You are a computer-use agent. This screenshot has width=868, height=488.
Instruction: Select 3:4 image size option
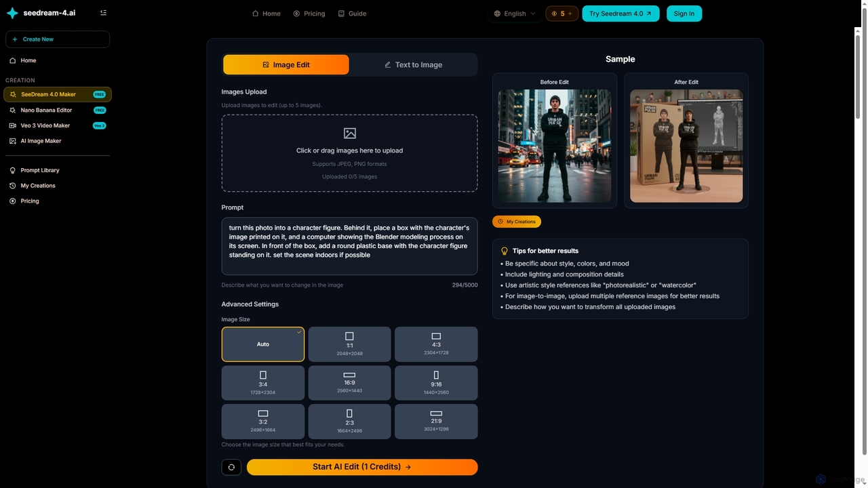pos(263,383)
